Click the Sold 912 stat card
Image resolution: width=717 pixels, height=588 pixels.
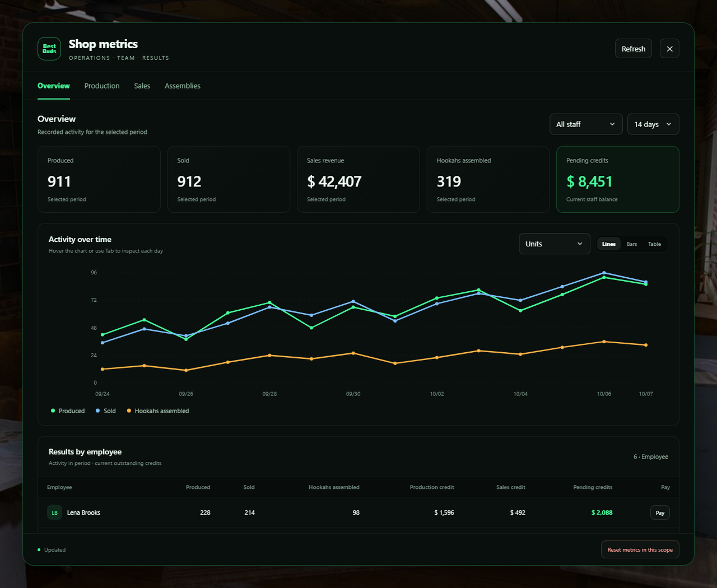[229, 180]
